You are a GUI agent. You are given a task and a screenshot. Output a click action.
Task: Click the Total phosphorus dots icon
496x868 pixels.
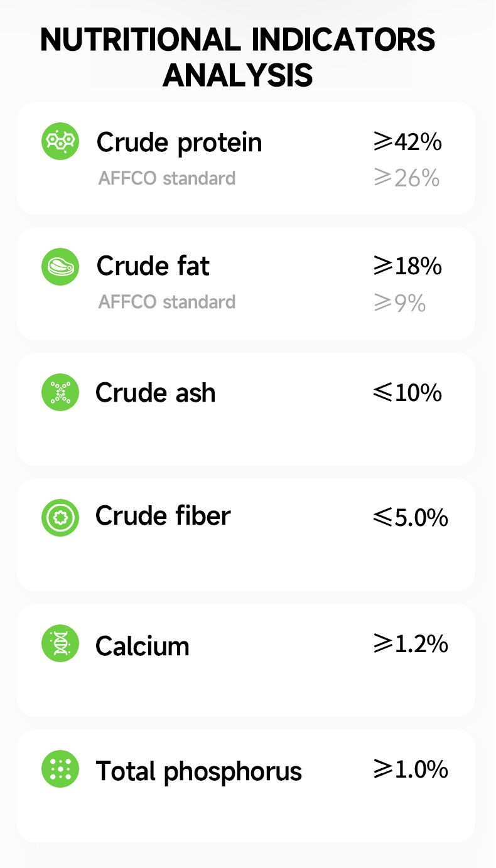click(x=60, y=769)
